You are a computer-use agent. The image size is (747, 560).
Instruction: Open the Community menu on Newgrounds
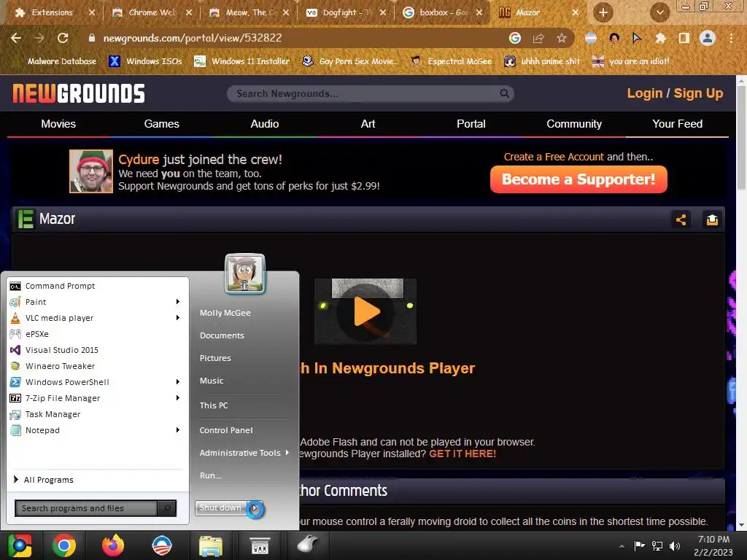(574, 124)
